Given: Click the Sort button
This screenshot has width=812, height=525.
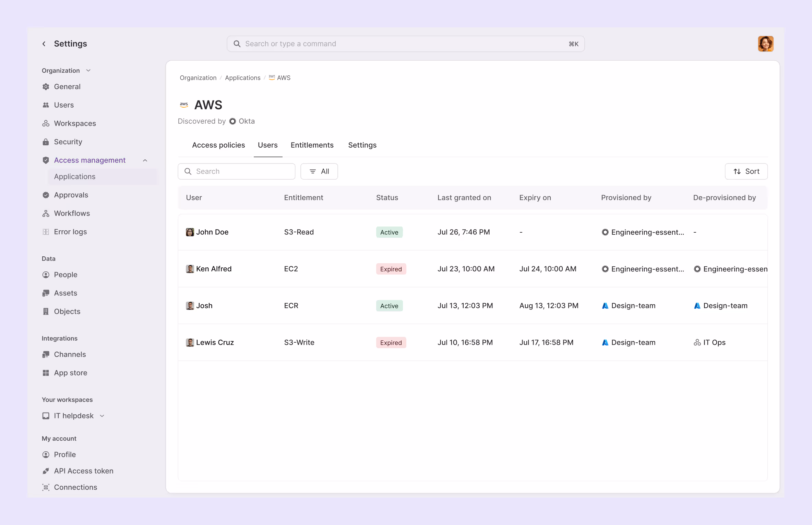Looking at the screenshot, I should [746, 171].
